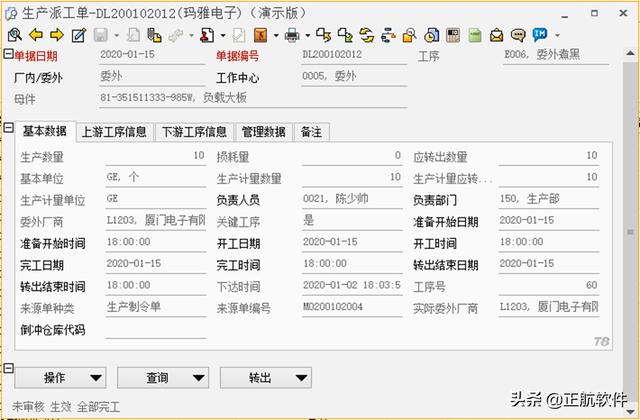Select the 基本数据 tab
This screenshot has height=420, width=640.
(45, 131)
